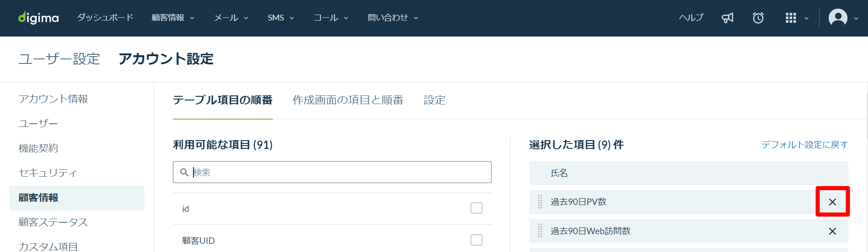This screenshot has height=252, width=868.
Task: Click the digima logo
Action: (38, 18)
